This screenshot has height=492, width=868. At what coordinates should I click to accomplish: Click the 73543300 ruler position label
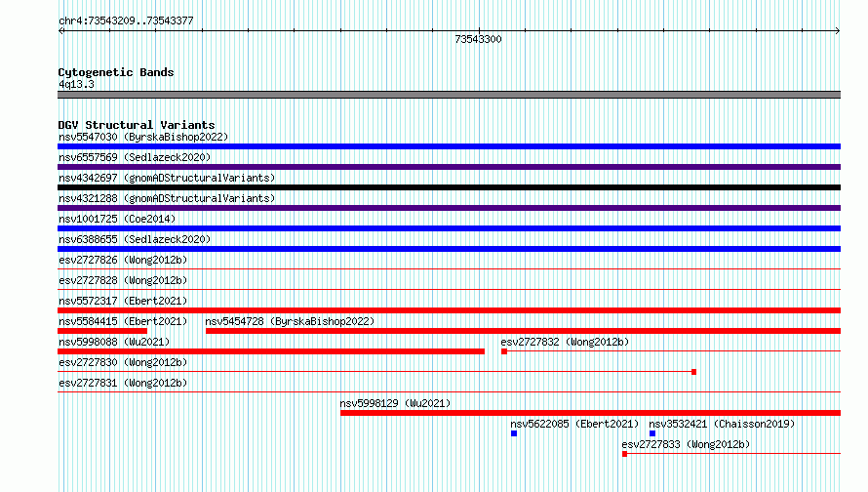point(478,39)
